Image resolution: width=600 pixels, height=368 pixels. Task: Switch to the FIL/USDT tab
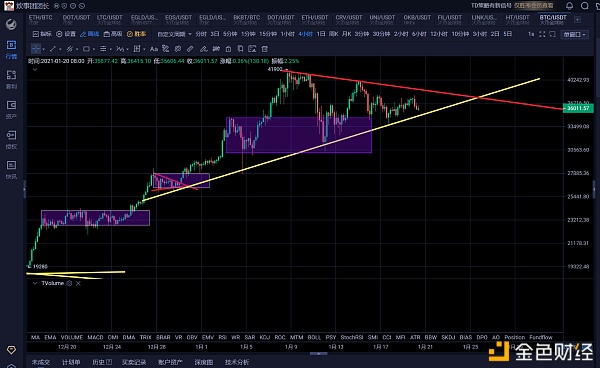(450, 19)
